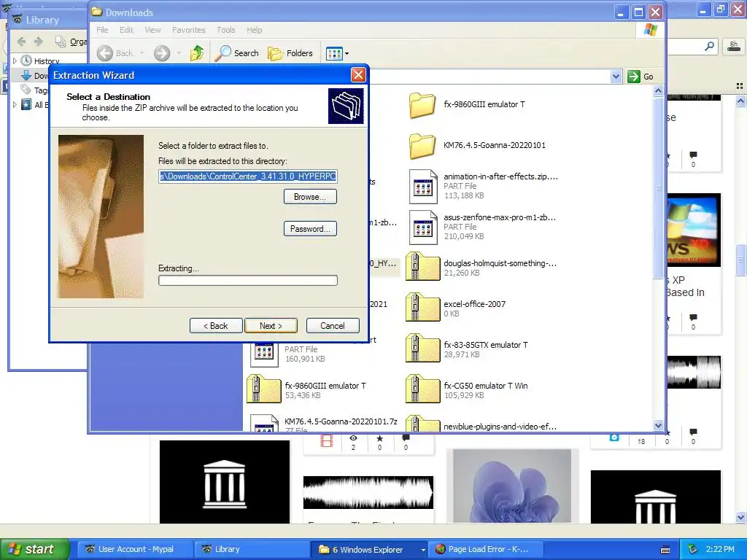Open Forward history dropdown arrow
This screenshot has width=747, height=560.
click(x=179, y=53)
